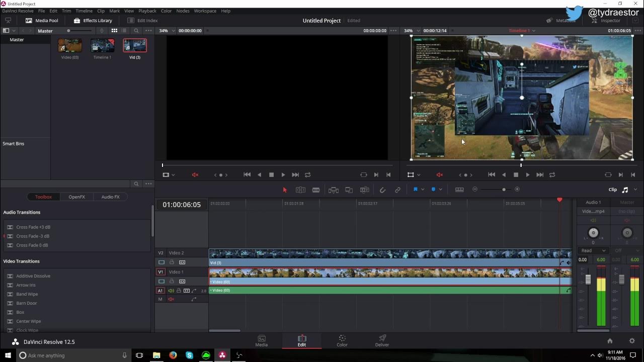644x362 pixels.
Task: Go to the Color page
Action: [x=342, y=341]
